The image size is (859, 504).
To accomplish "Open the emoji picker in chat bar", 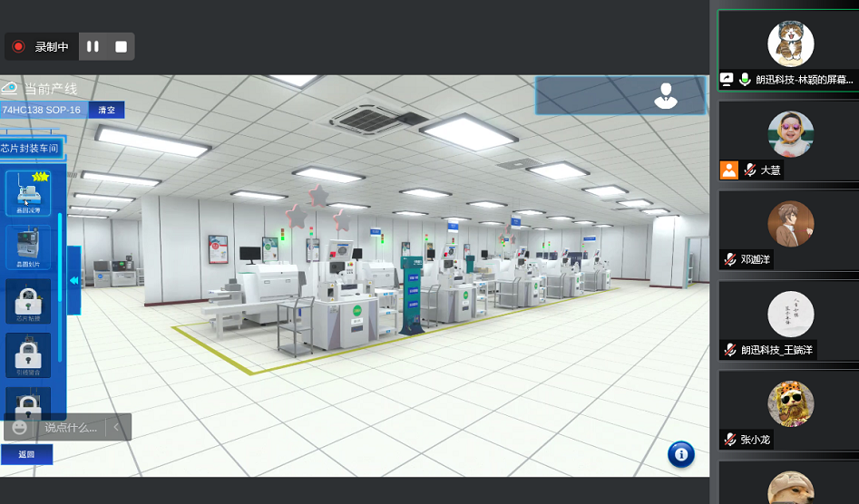I will click(20, 427).
